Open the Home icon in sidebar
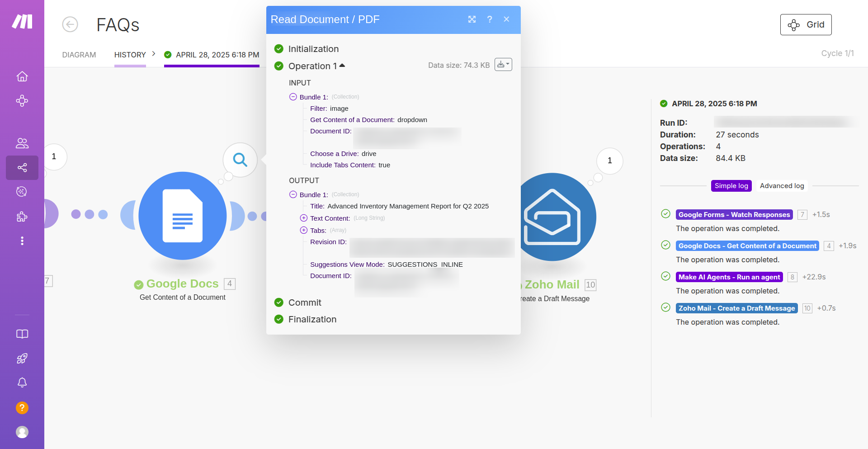The height and width of the screenshot is (449, 868). click(22, 76)
